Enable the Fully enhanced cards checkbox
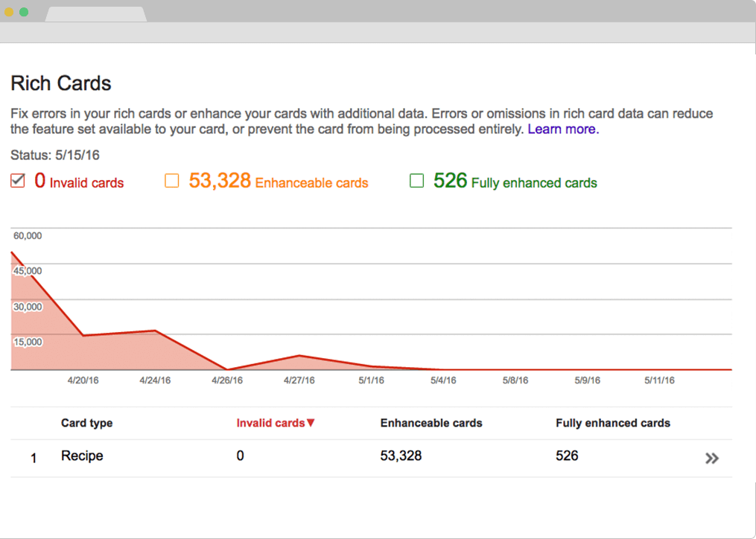This screenshot has width=756, height=539. pyautogui.click(x=416, y=180)
